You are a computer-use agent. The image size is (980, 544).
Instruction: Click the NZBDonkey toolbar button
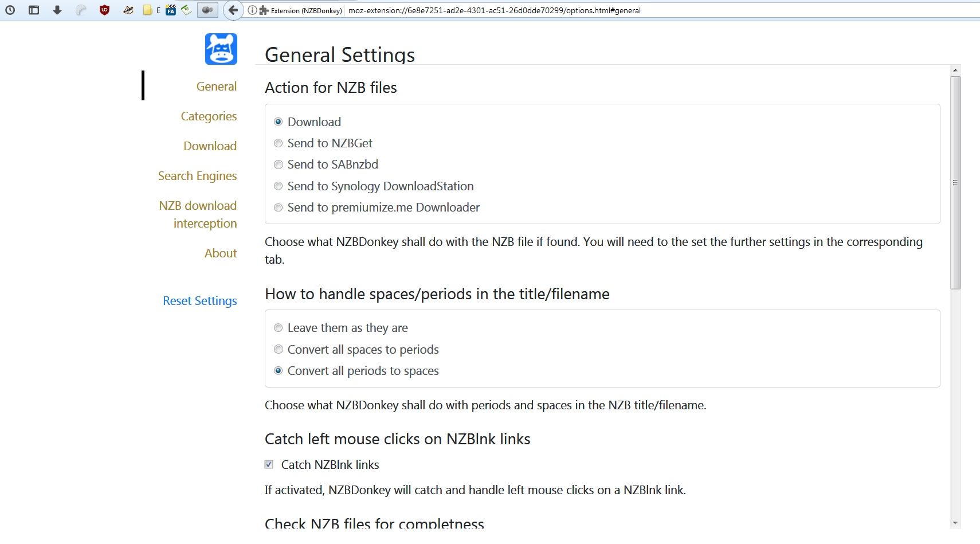coord(207,10)
